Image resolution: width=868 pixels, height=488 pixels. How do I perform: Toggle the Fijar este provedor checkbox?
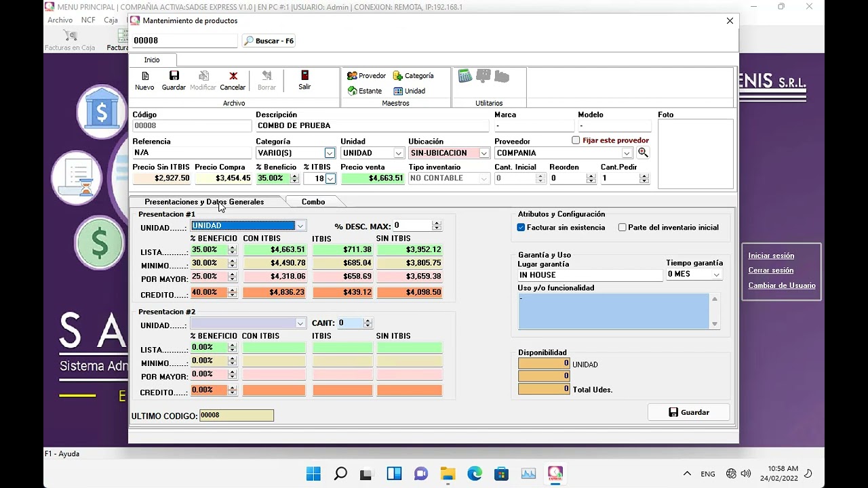tap(576, 140)
